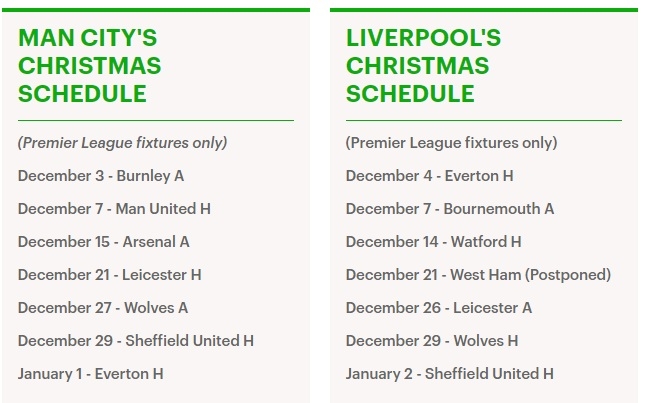
Task: Select the Premier League note under Liverpool
Action: 451,143
